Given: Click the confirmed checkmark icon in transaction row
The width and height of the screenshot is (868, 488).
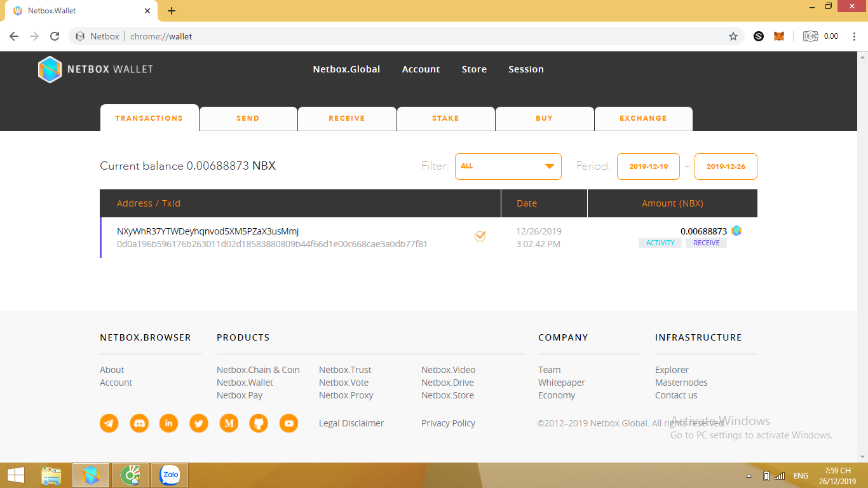Looking at the screenshot, I should (480, 236).
